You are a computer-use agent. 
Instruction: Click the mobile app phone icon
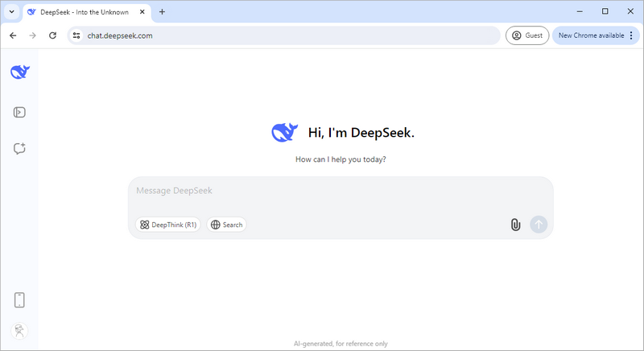[19, 300]
